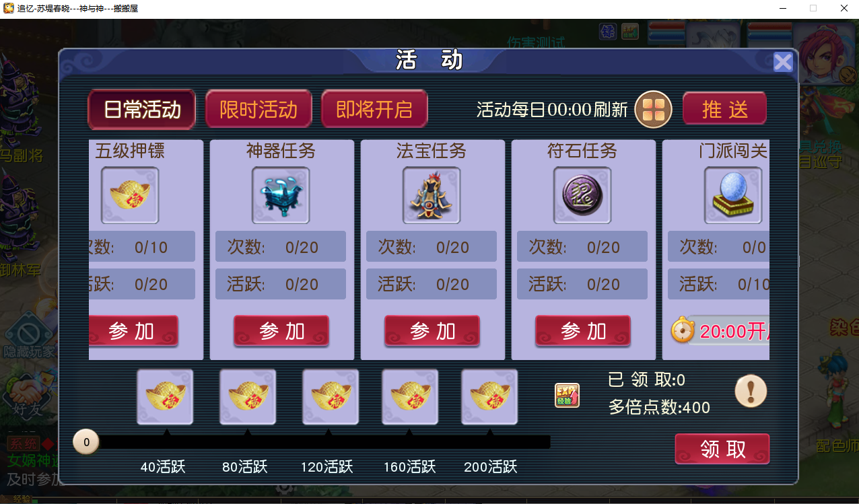Click the 符石任务 rune stone icon
The width and height of the screenshot is (859, 504).
coord(582,195)
